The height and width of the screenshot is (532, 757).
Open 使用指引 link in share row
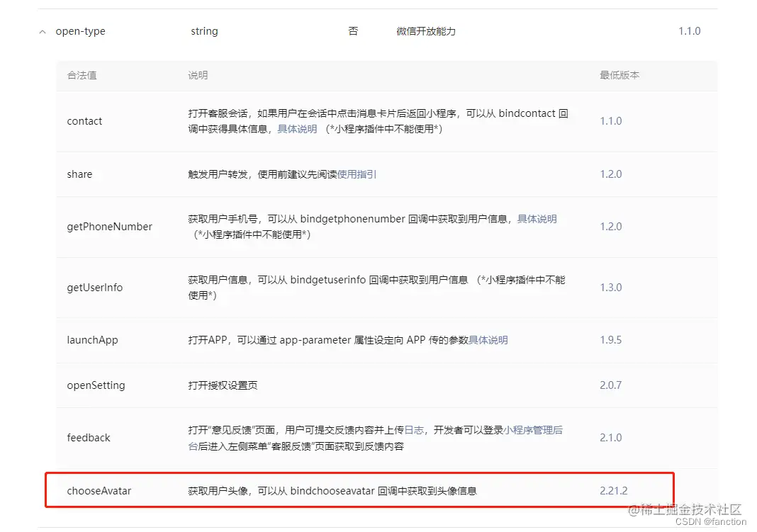357,174
